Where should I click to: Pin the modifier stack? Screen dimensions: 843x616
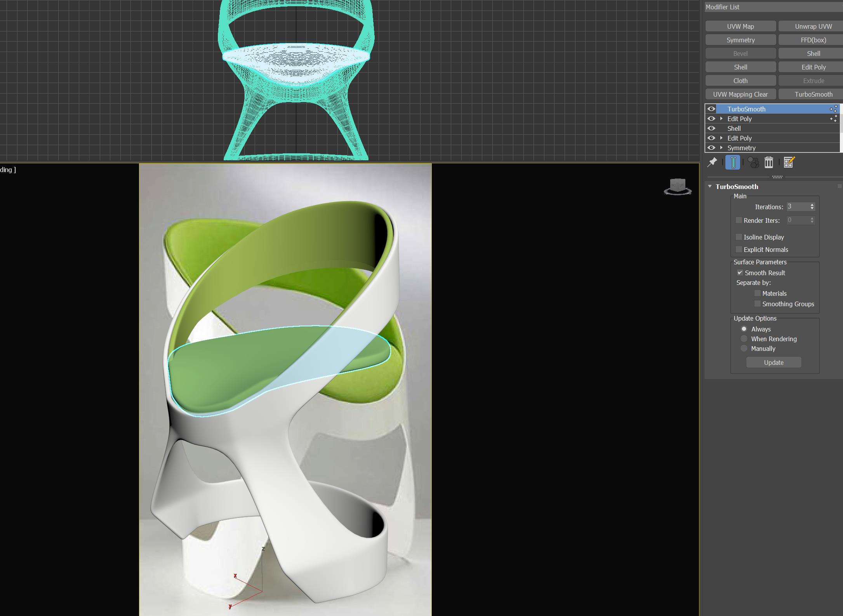pos(712,162)
